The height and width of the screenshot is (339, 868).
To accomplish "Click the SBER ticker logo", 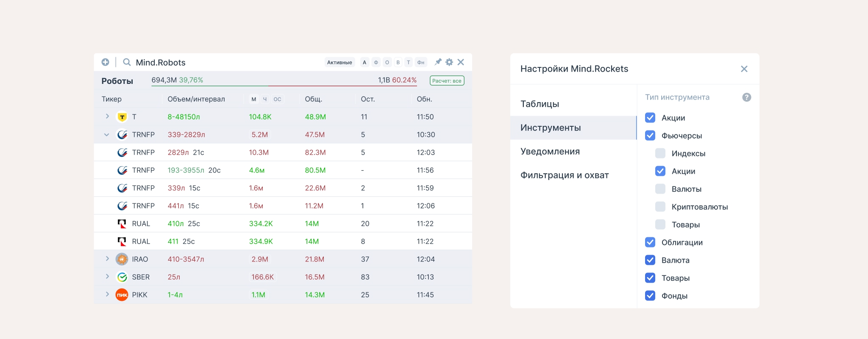I will [x=122, y=277].
